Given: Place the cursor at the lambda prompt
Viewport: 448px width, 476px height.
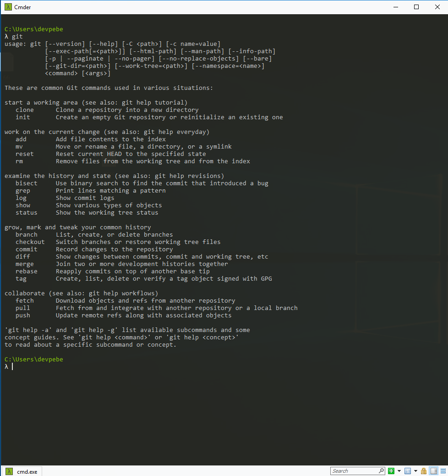Looking at the screenshot, I should tap(12, 366).
